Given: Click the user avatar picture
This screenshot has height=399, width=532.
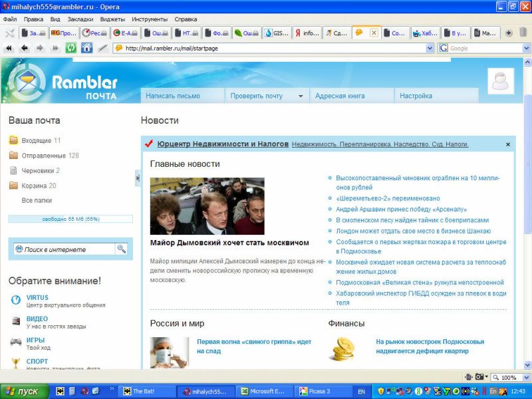Looking at the screenshot, I should click(501, 81).
